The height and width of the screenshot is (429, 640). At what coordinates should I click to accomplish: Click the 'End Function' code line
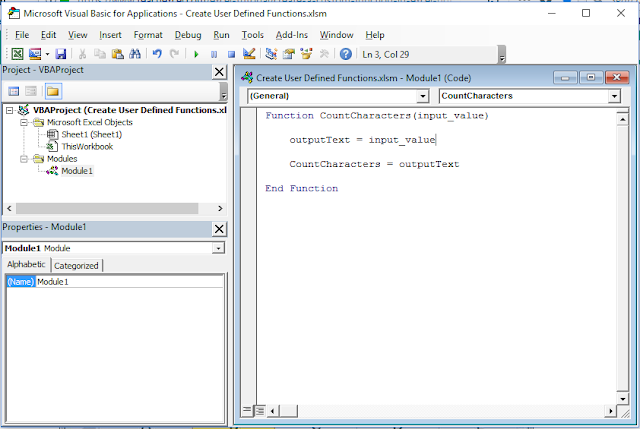(302, 188)
